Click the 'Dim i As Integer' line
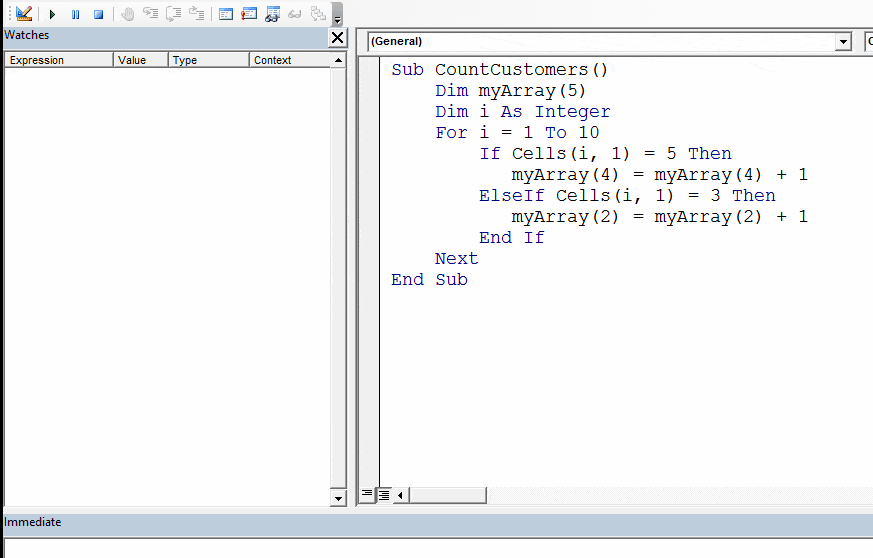 522,112
